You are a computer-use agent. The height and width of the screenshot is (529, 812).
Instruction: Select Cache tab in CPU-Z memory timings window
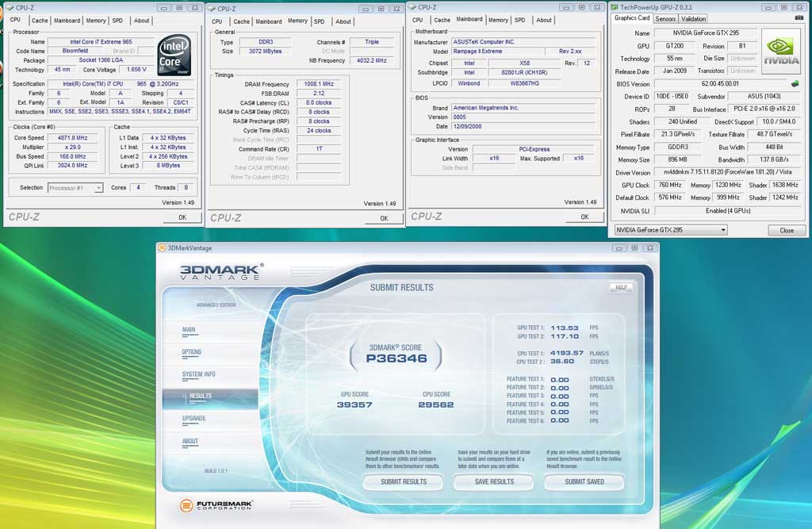pos(241,21)
